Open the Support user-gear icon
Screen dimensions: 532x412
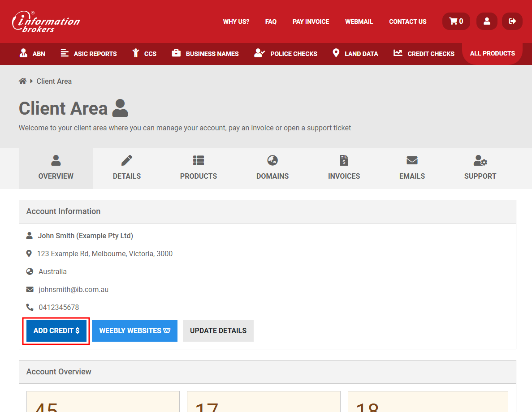pos(480,160)
